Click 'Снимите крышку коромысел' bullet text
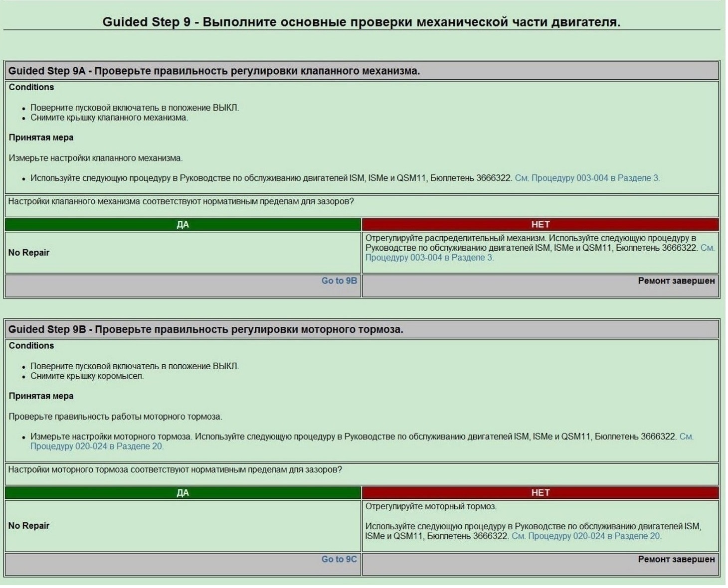The height and width of the screenshot is (588, 728). 87,376
